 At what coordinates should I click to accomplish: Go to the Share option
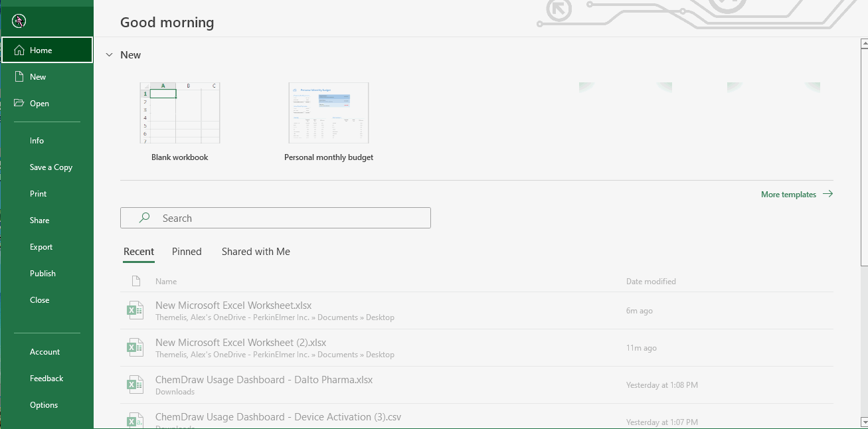tap(39, 220)
